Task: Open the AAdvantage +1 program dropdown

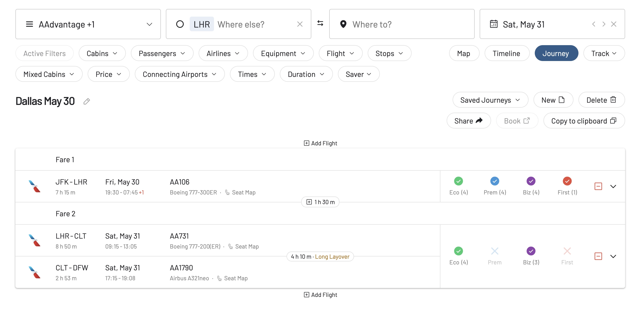Action: 88,24
